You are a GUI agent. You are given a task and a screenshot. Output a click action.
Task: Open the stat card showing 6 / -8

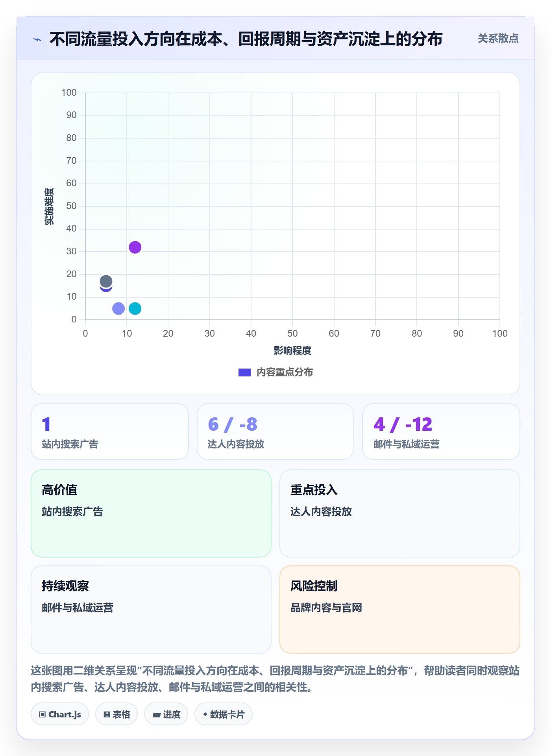275,432
